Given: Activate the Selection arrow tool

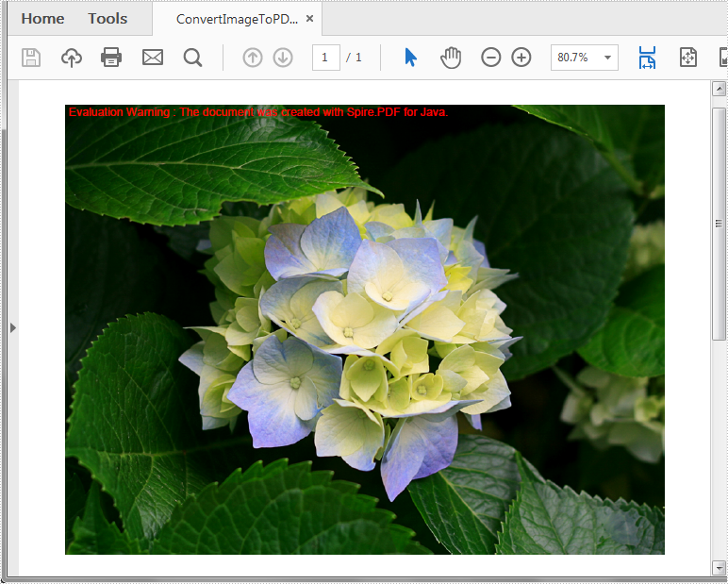Looking at the screenshot, I should tap(410, 58).
